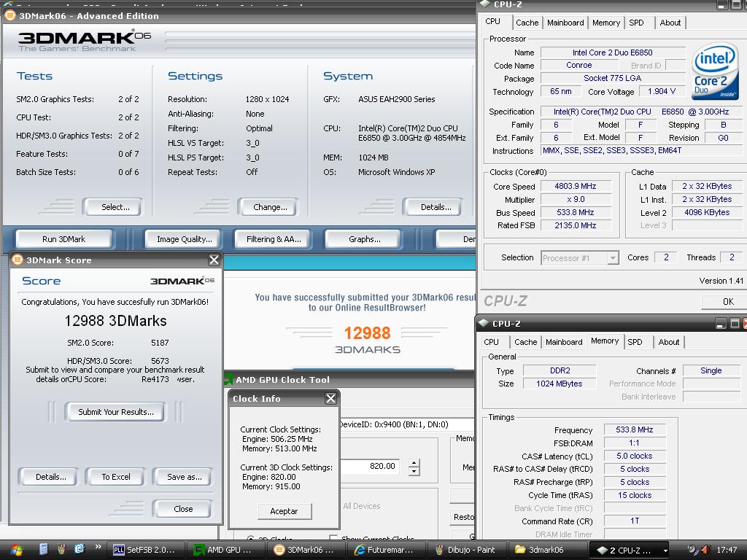The width and height of the screenshot is (747, 560).
Task: Click the Intel Core 2 Duo E6850 name field
Action: pos(612,52)
